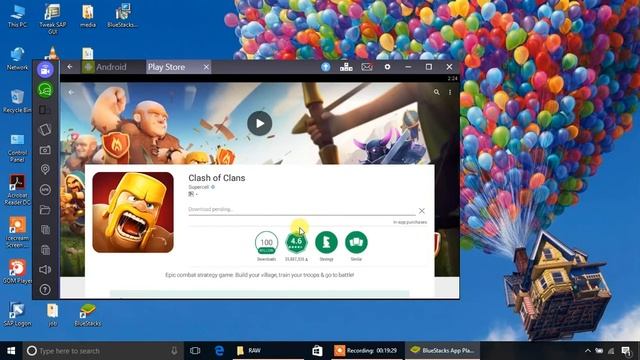Open the Windows Start menu
640x360 pixels.
tap(11, 351)
